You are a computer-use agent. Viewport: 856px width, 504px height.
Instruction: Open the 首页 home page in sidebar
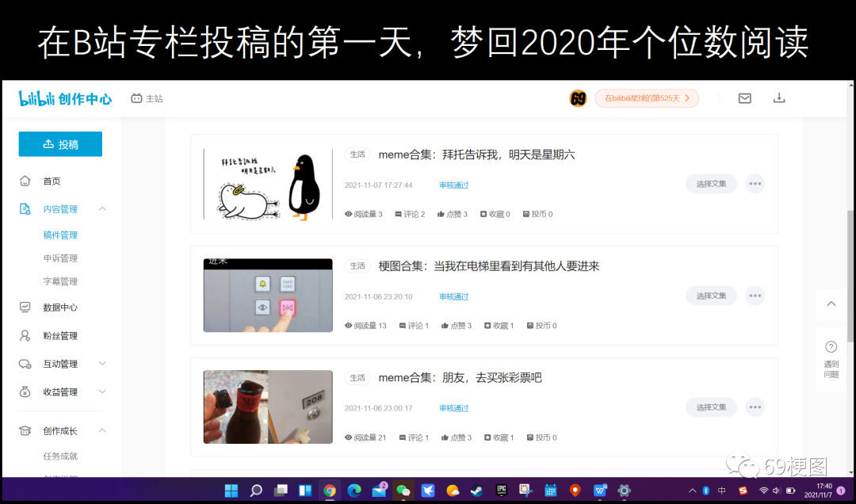tap(52, 181)
